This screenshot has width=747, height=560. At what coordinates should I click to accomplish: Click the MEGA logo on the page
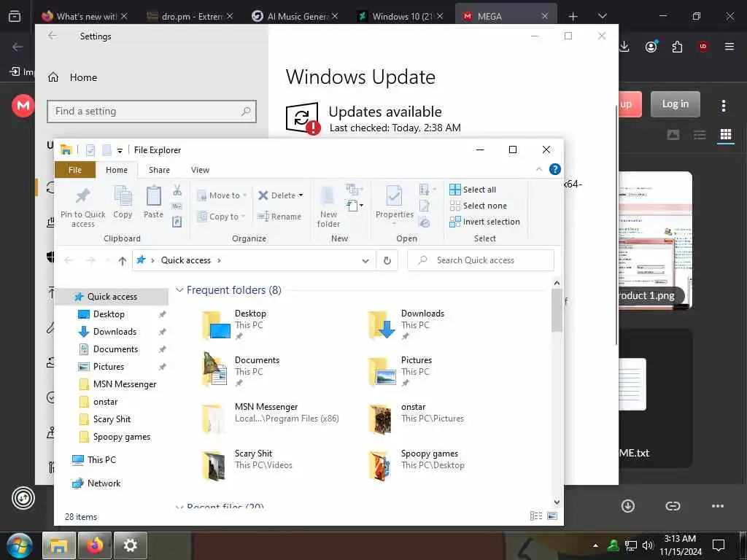tap(23, 105)
